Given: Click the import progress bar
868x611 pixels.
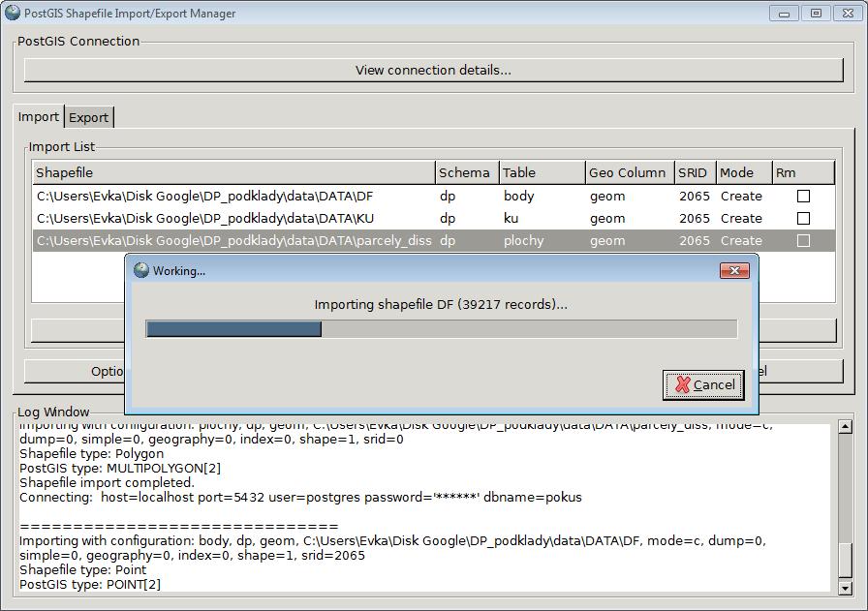Looking at the screenshot, I should (441, 329).
